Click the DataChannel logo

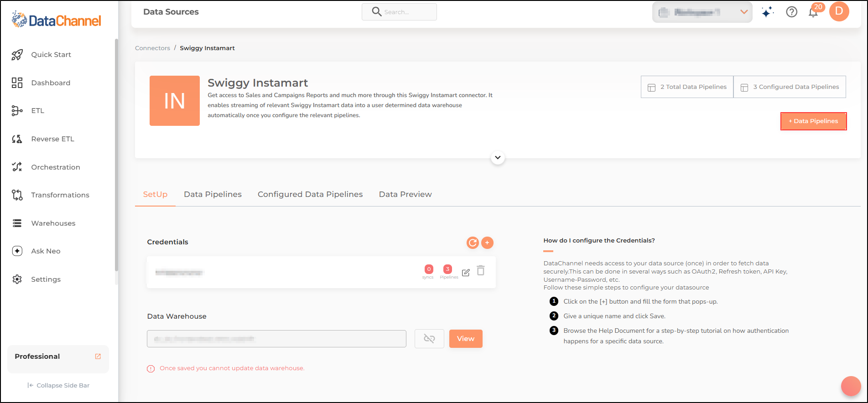click(56, 20)
